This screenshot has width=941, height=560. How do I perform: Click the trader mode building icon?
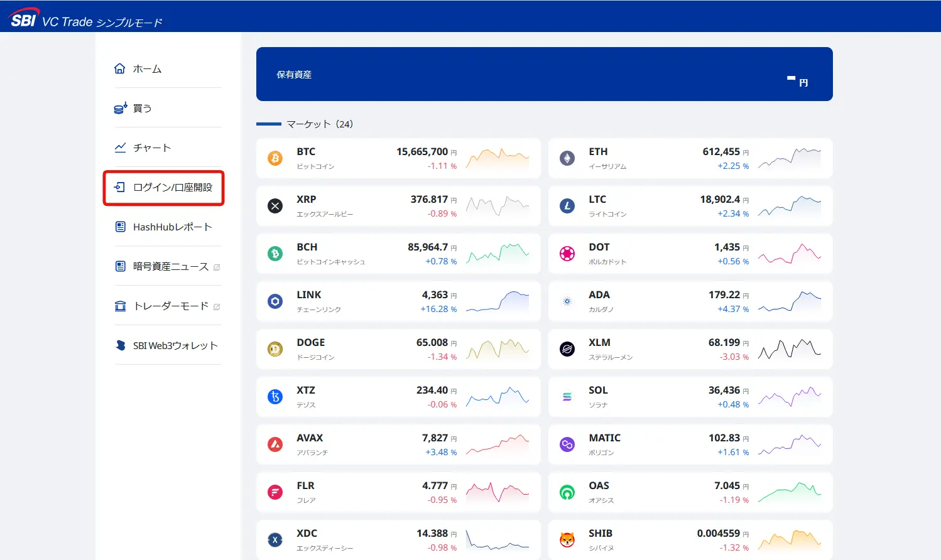tap(120, 306)
